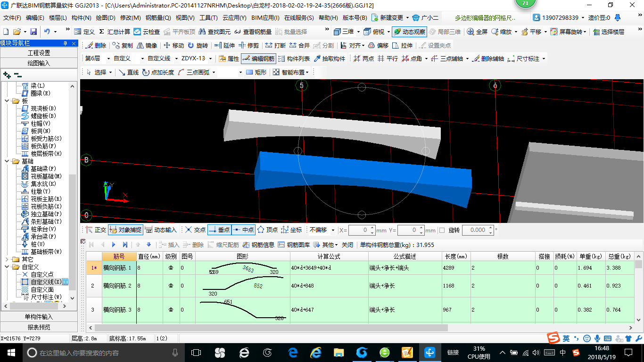Open the 钢筋量(Q) menu
The image size is (644, 362).
pyautogui.click(x=158, y=18)
